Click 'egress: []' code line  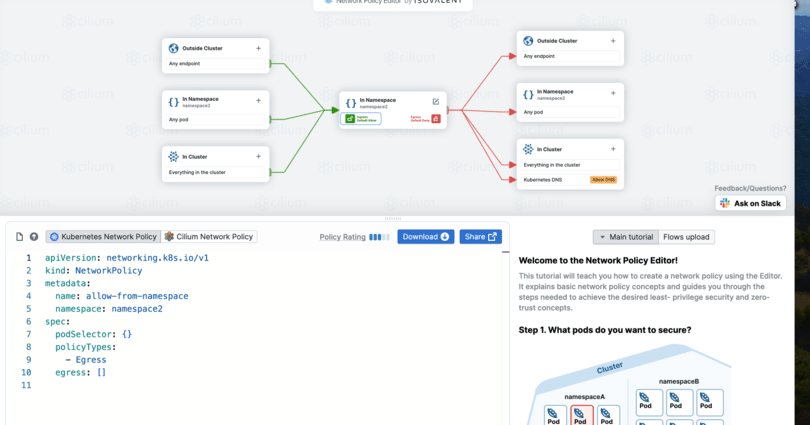(81, 372)
